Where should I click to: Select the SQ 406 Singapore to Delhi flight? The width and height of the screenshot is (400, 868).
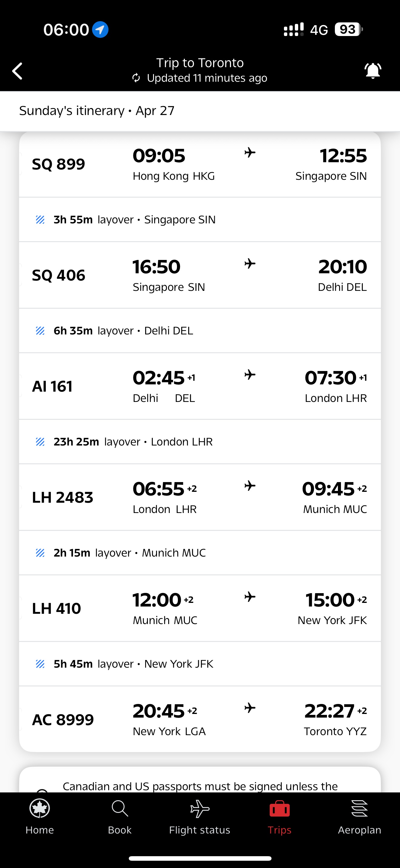(200, 275)
